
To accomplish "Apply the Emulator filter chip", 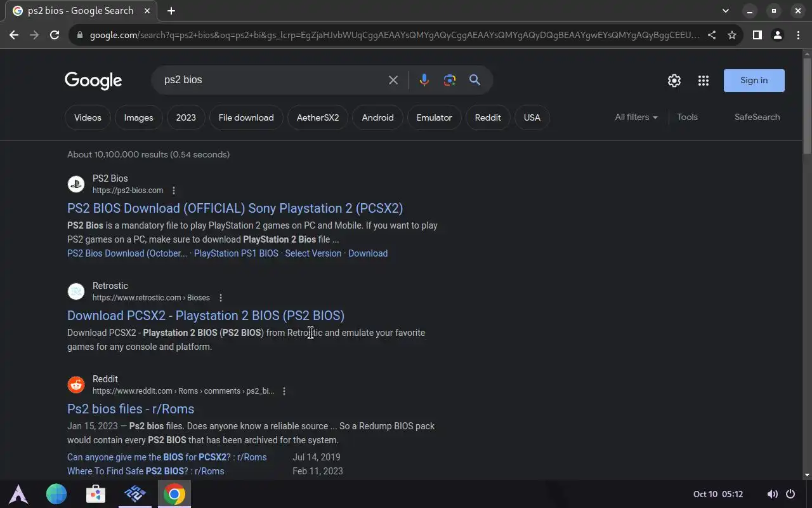I will [435, 117].
